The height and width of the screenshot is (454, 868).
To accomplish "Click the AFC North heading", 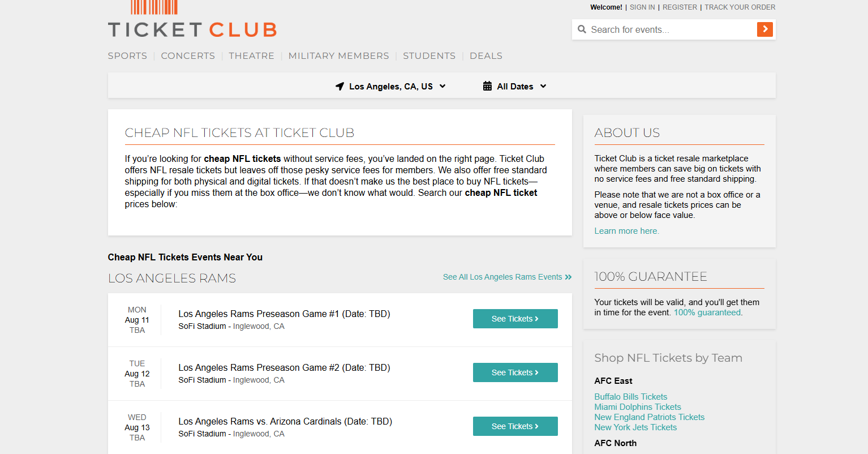I will [x=616, y=443].
